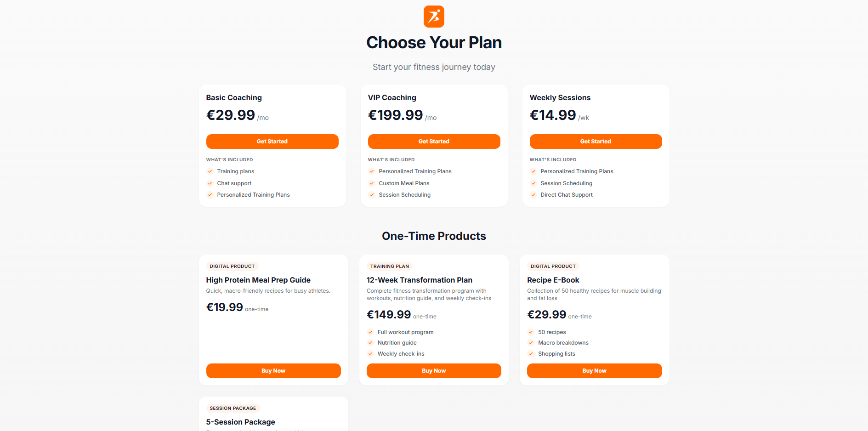This screenshot has width=868, height=431.
Task: Click the checkmark beside Full workout program
Action: coord(370,332)
